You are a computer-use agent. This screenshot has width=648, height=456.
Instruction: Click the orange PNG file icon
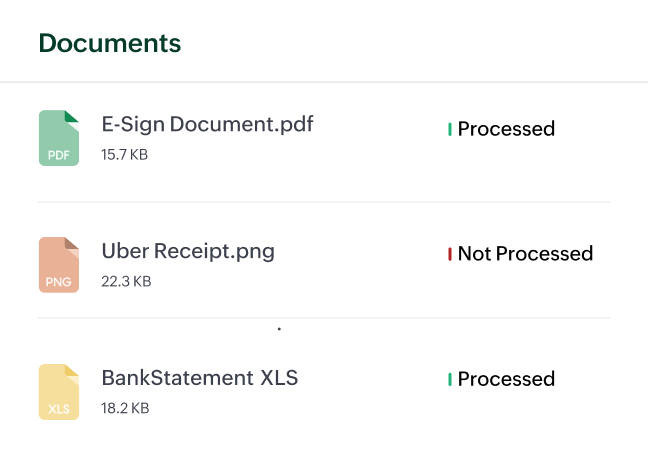[58, 265]
